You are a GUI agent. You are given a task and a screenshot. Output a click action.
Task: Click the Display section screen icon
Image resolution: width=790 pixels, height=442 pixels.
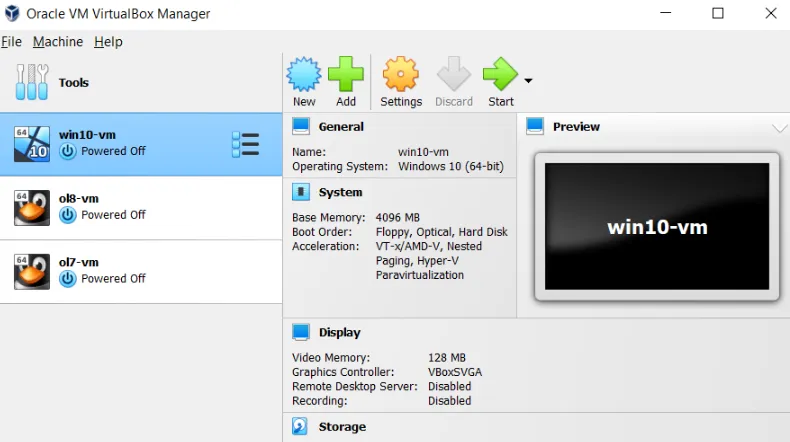click(301, 332)
